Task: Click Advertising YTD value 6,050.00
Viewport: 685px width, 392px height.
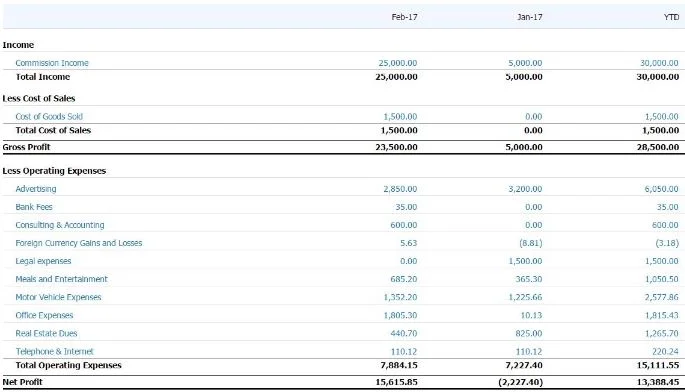Action: tap(661, 189)
